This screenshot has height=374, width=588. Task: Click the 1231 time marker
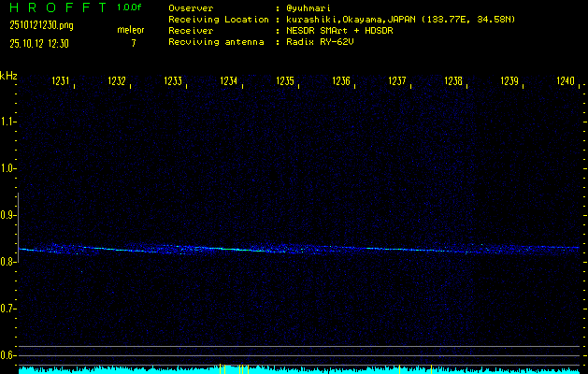pos(61,82)
